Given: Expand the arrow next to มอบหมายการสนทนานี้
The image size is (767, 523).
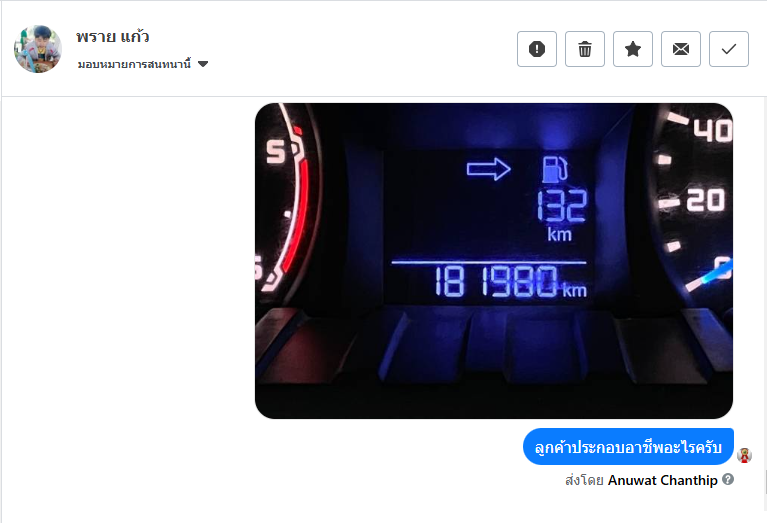Looking at the screenshot, I should (203, 64).
